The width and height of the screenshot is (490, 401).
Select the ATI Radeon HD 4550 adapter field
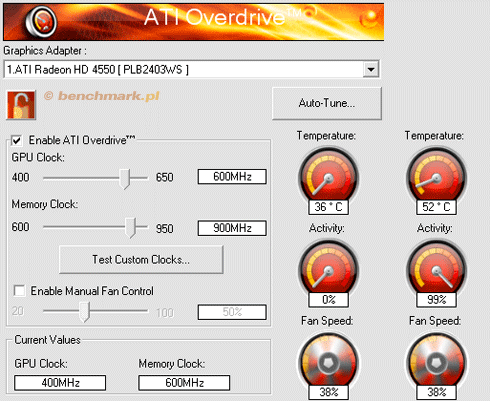coord(191,70)
